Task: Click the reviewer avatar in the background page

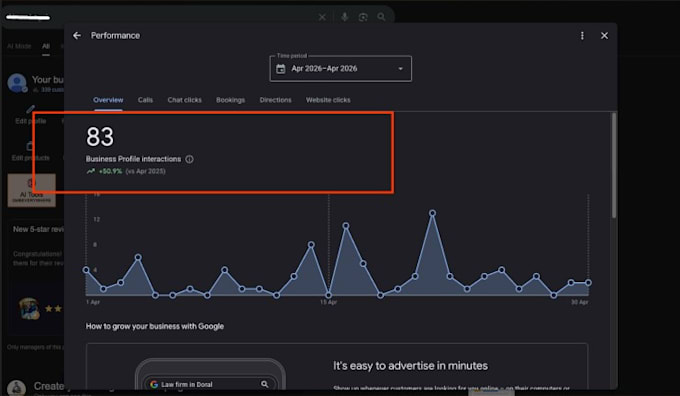Action: coord(29,308)
